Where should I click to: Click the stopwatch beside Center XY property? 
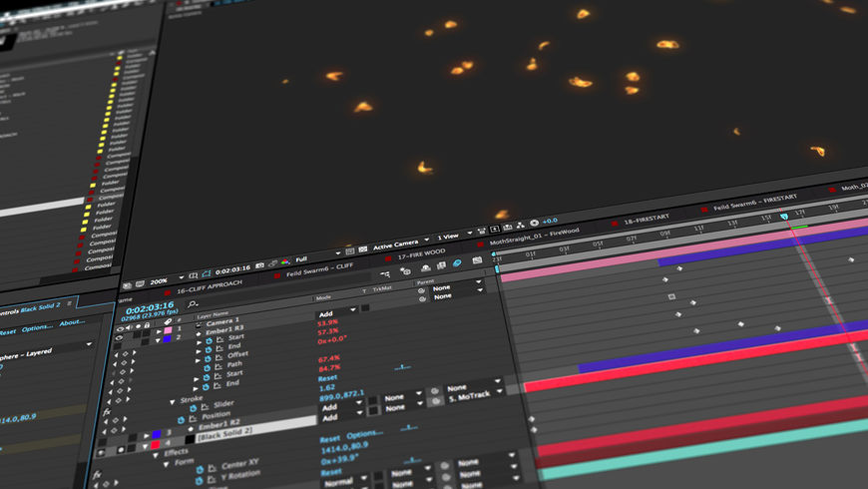[x=199, y=468]
